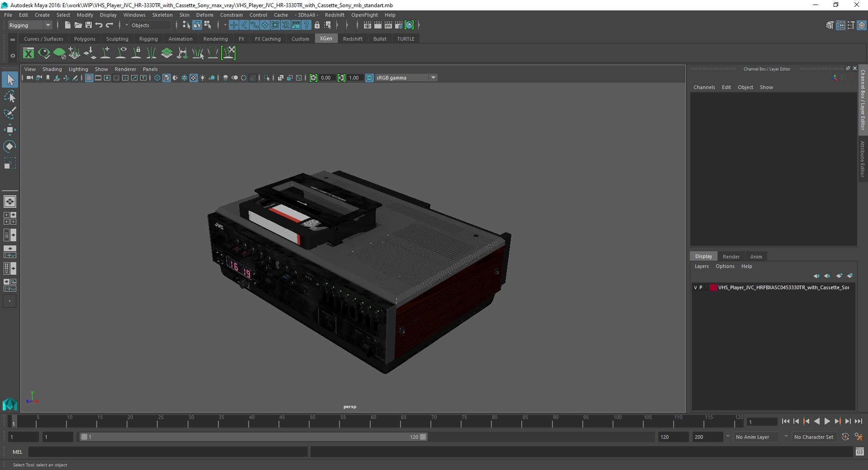Click the Auto Key toggle icon

(x=845, y=437)
